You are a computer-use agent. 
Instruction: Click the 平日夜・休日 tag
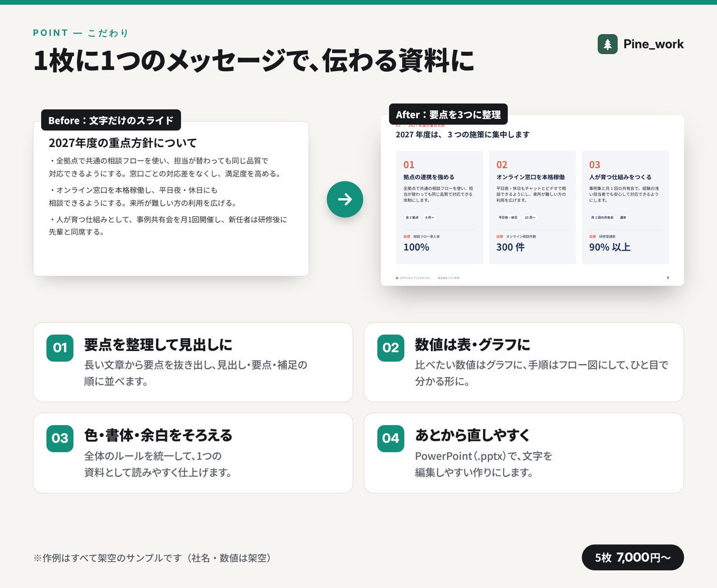(x=508, y=218)
